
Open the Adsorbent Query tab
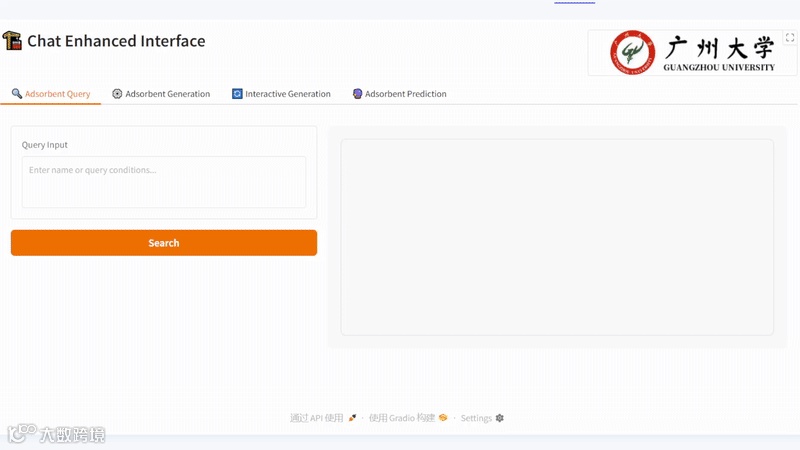coord(51,94)
